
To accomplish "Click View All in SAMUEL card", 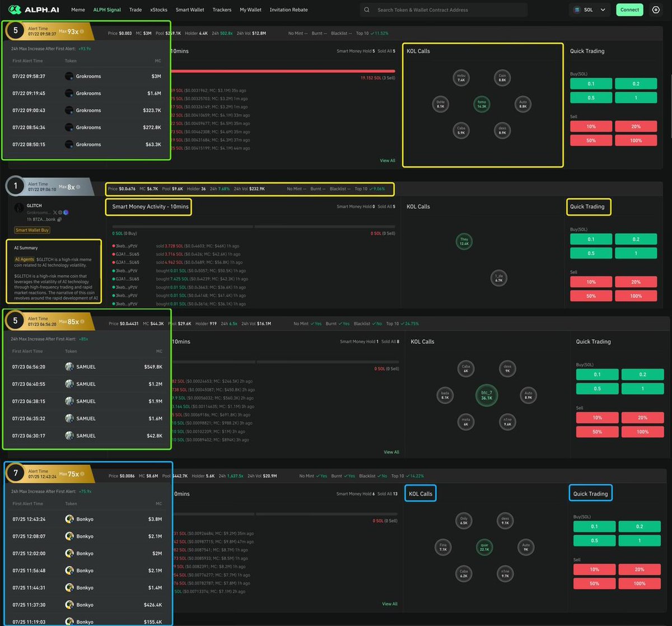I will (391, 452).
